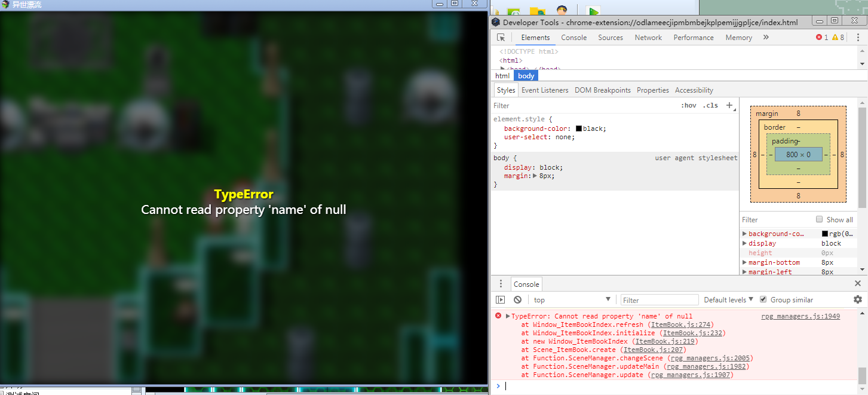Open the Sources tab
This screenshot has height=395, width=868.
pos(611,38)
